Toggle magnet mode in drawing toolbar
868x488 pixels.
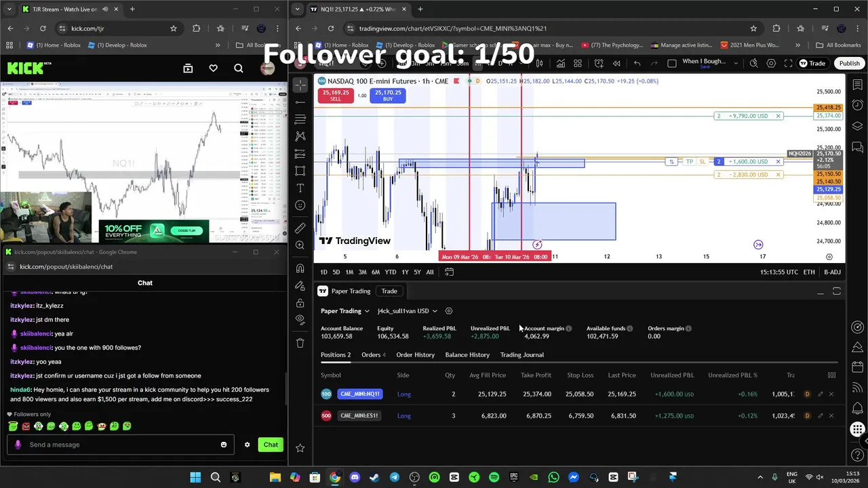click(x=300, y=268)
